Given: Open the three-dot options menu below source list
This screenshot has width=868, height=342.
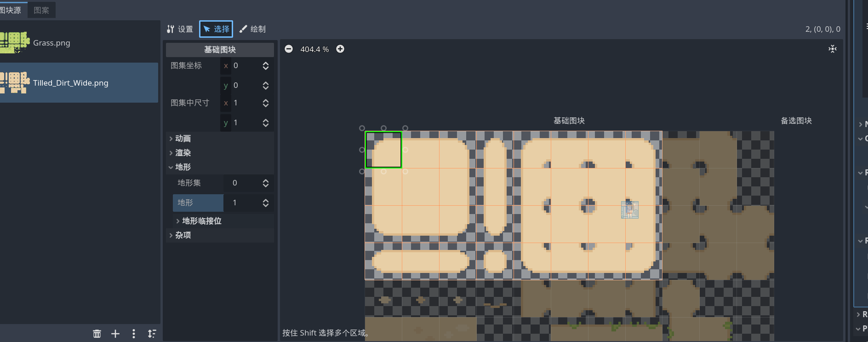Looking at the screenshot, I should coord(134,334).
